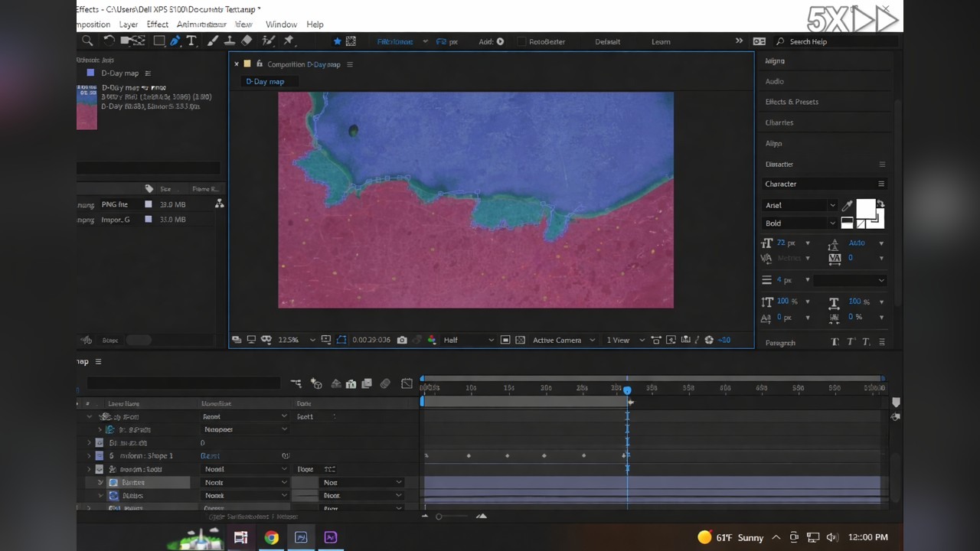Click the Search Help field
Screen dimensions: 980x551
point(835,41)
